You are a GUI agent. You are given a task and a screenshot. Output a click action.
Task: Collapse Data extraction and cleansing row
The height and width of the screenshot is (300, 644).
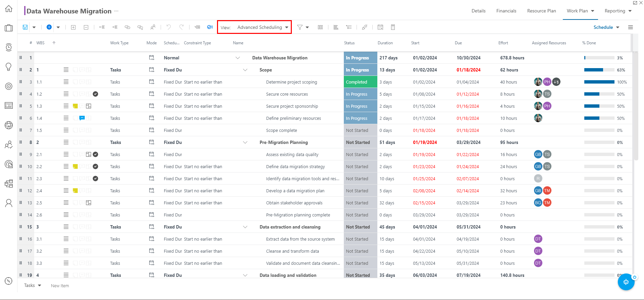tap(245, 227)
